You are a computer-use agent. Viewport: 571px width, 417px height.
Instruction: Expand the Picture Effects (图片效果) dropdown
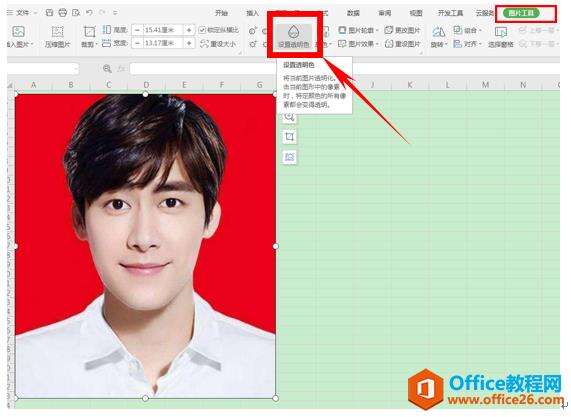(358, 44)
